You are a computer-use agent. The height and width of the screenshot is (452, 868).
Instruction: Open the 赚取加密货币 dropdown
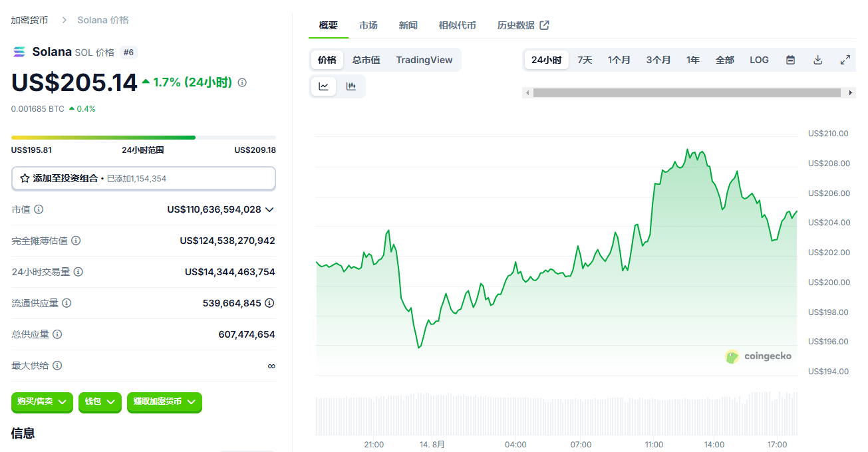164,401
